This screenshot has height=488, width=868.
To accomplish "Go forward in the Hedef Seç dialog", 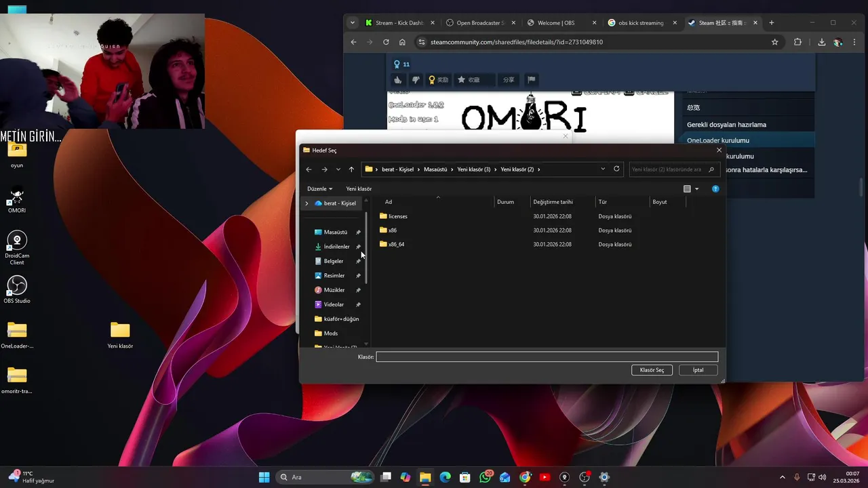I will [324, 169].
